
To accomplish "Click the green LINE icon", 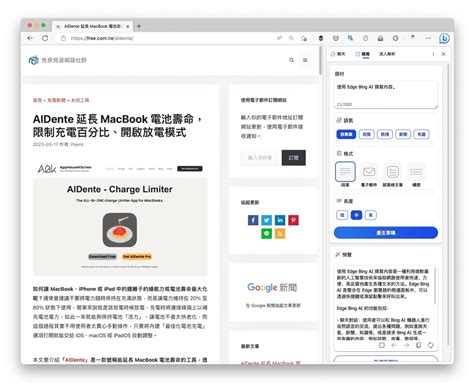I will point(266,234).
